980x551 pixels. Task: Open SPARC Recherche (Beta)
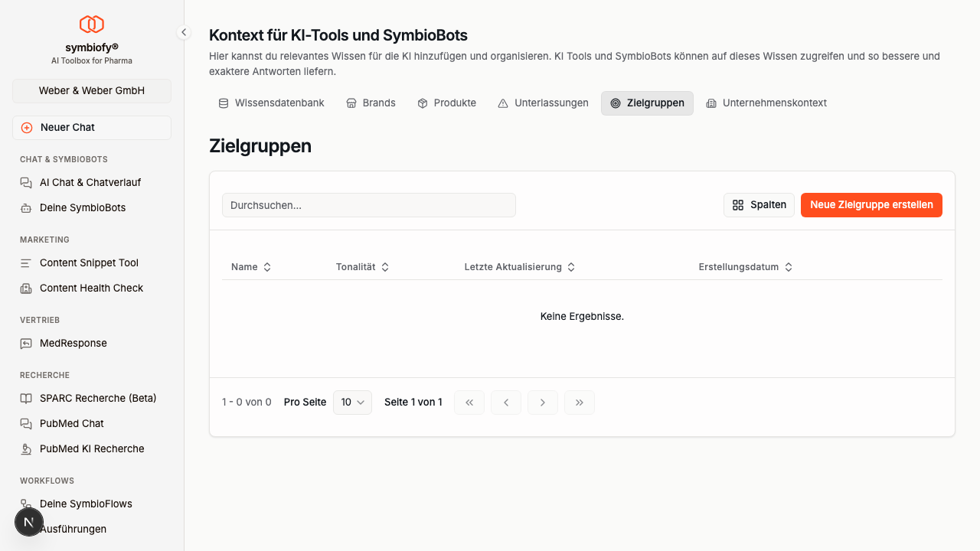pos(98,399)
